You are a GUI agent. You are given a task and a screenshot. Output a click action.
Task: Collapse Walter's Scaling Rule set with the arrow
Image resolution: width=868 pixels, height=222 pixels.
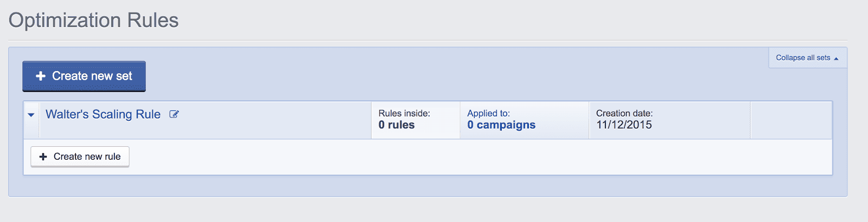(x=31, y=115)
